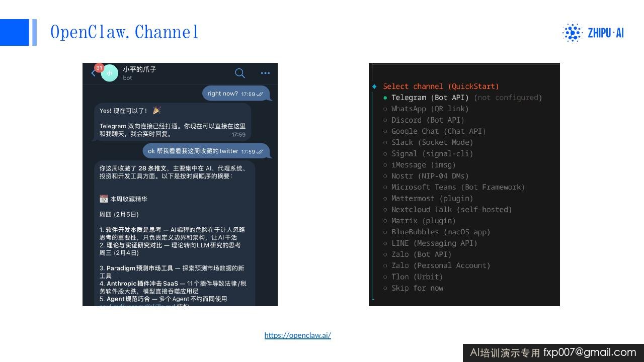Select Matrix (plugin) option
644x362 pixels.
[x=419, y=221]
